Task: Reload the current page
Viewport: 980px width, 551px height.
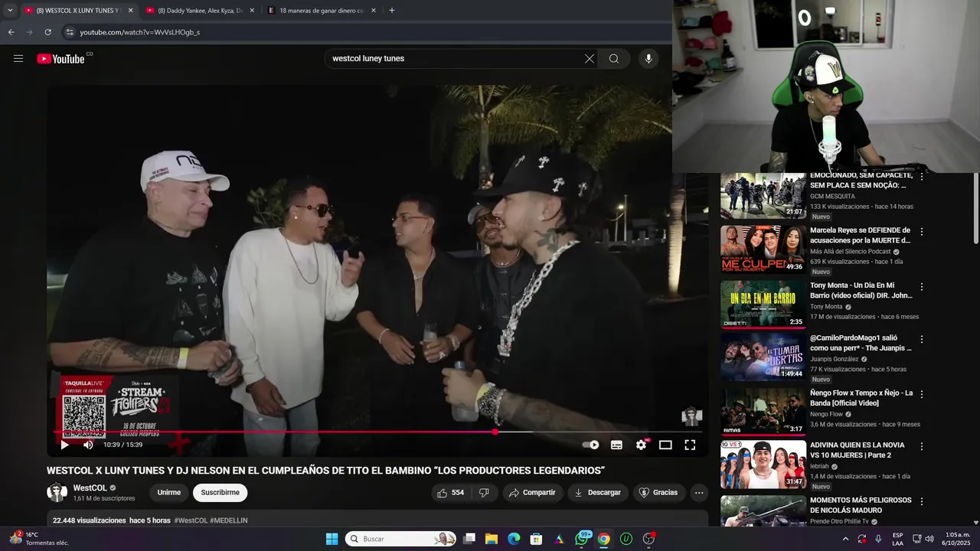Action: coord(47,32)
